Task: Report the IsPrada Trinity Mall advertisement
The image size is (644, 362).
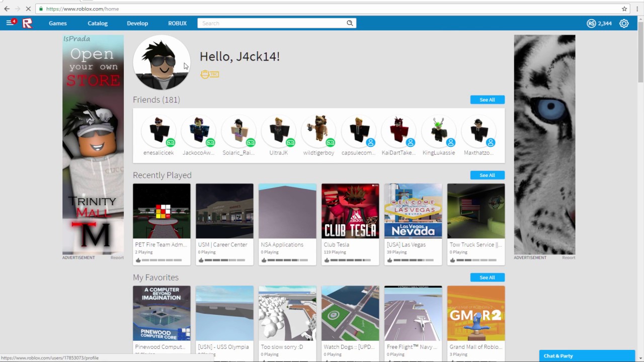Action: pos(117,257)
